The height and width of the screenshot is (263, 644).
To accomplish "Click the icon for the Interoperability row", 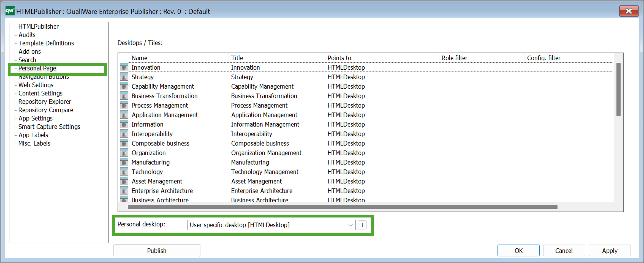I will (124, 134).
